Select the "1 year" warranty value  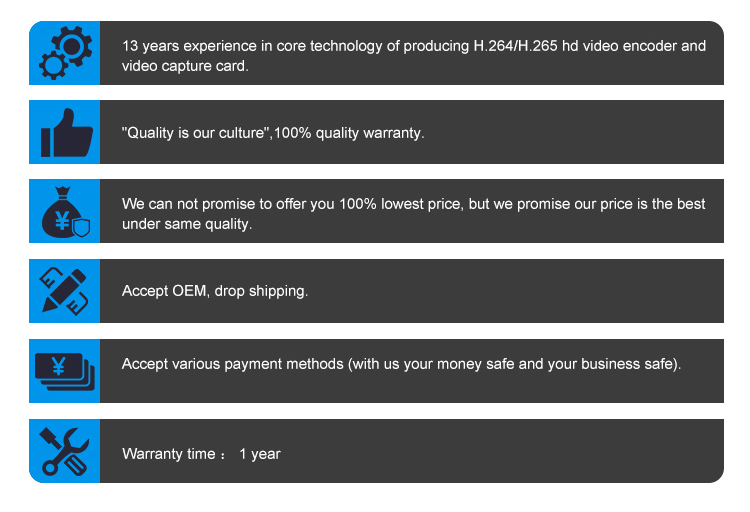coord(260,454)
